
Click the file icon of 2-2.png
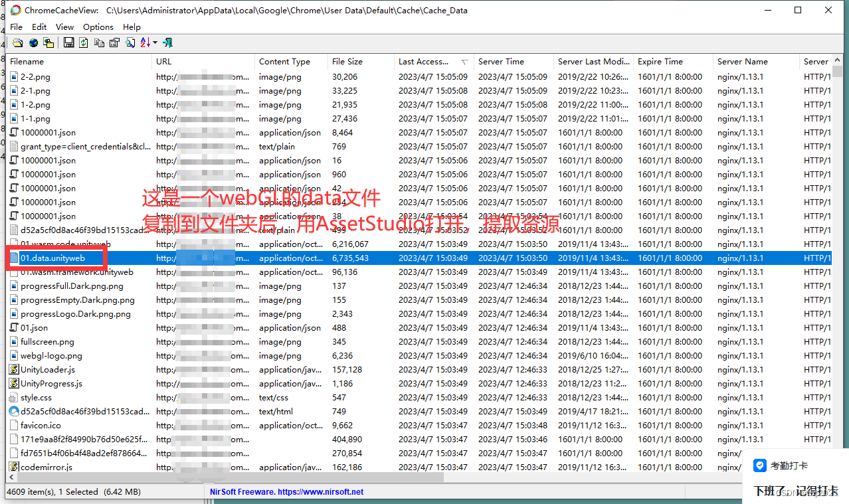[14, 76]
